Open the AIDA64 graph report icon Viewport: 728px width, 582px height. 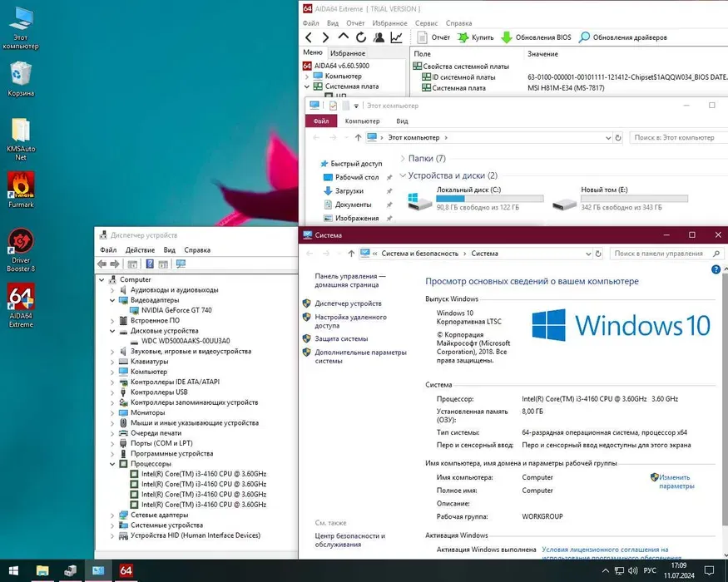(x=397, y=37)
